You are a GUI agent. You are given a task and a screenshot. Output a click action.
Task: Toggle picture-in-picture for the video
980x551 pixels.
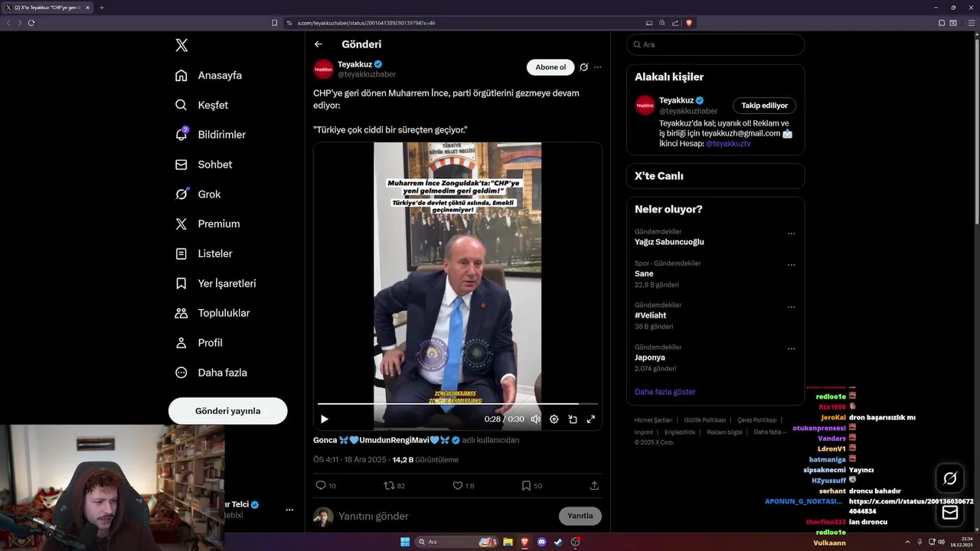tap(572, 419)
